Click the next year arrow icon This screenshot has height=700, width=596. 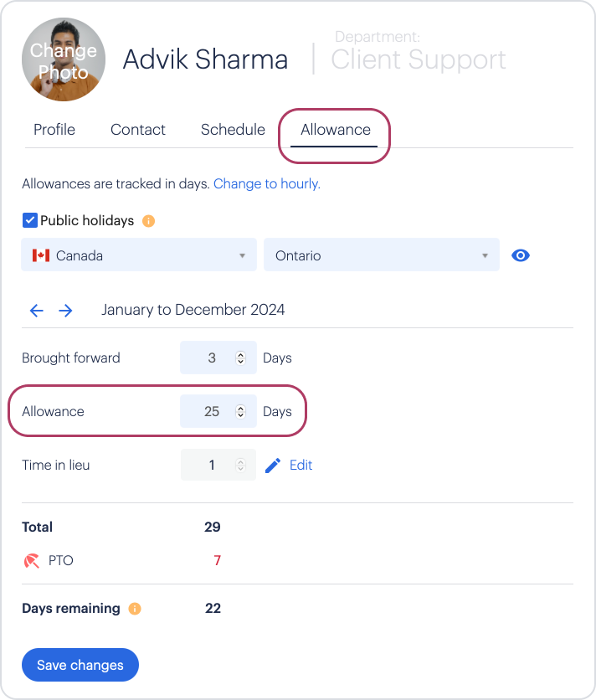click(66, 311)
